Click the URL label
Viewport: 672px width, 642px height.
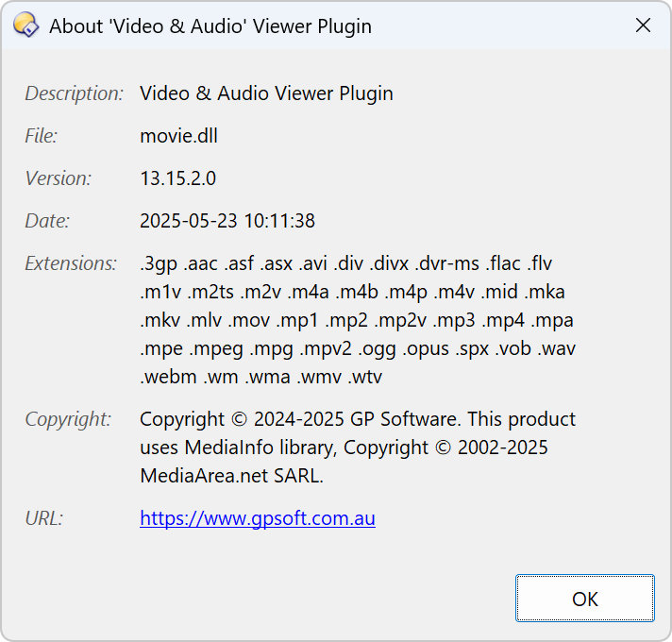44,518
